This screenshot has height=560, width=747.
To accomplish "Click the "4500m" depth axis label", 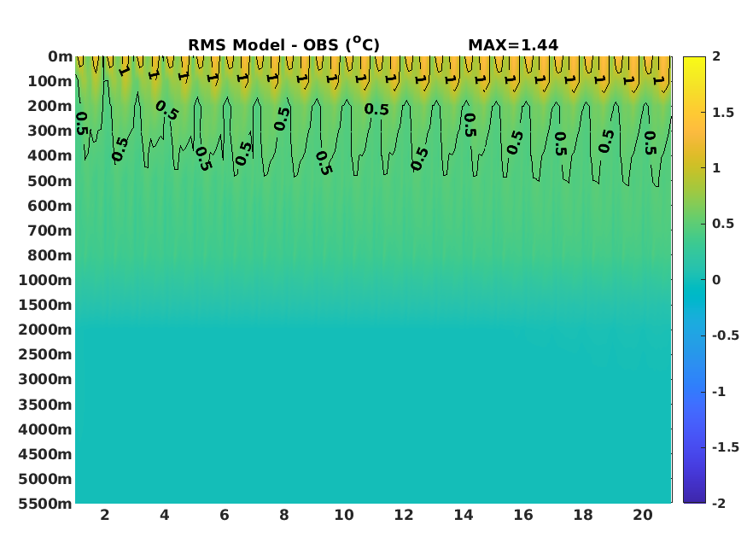I will click(x=45, y=455).
